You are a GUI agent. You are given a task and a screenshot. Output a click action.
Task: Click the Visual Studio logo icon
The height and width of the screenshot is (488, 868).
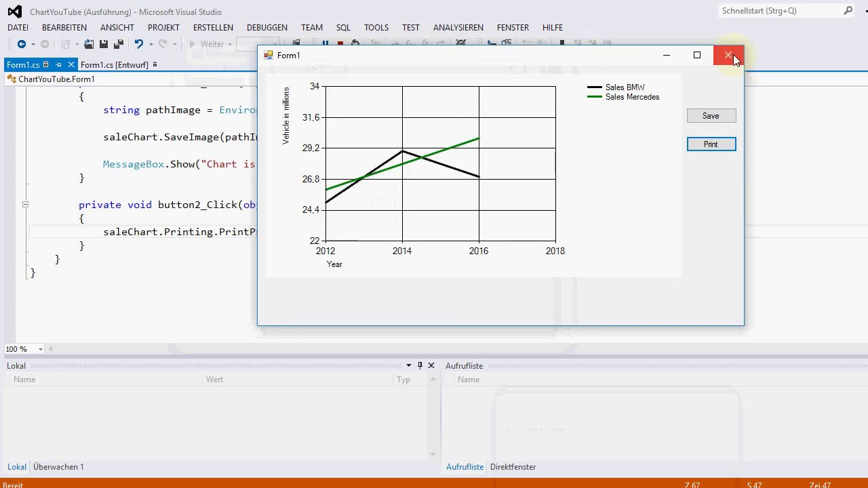[x=14, y=12]
